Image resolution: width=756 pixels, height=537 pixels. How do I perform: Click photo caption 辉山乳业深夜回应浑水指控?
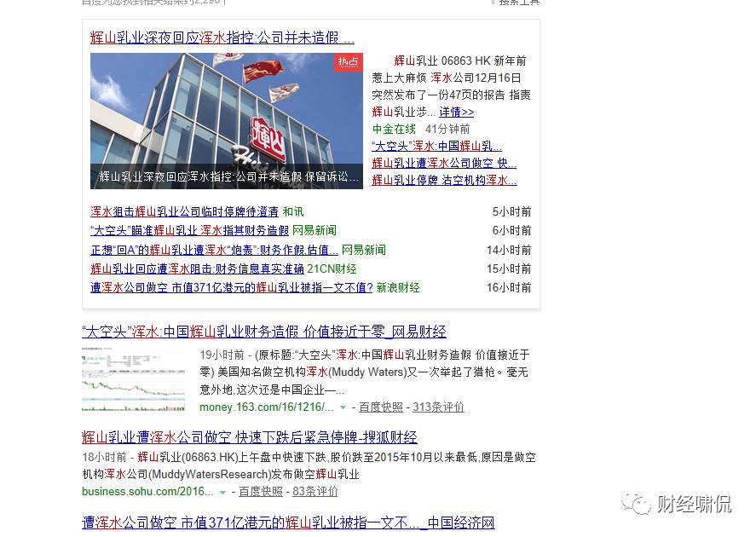pos(229,177)
